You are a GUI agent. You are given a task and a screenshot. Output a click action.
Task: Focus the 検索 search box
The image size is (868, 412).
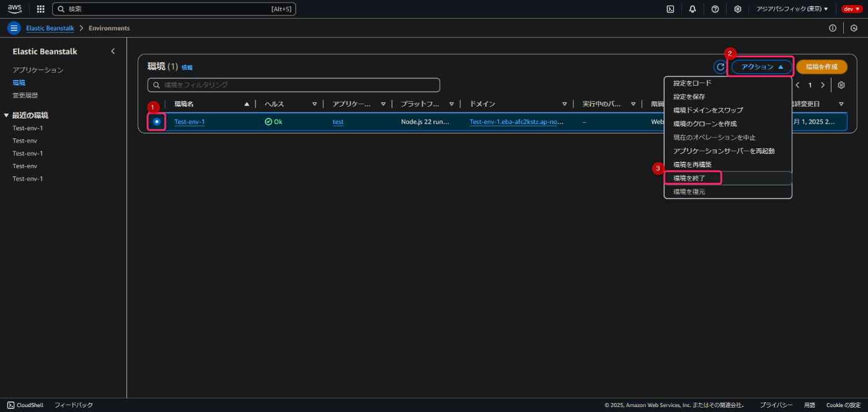pyautogui.click(x=174, y=9)
